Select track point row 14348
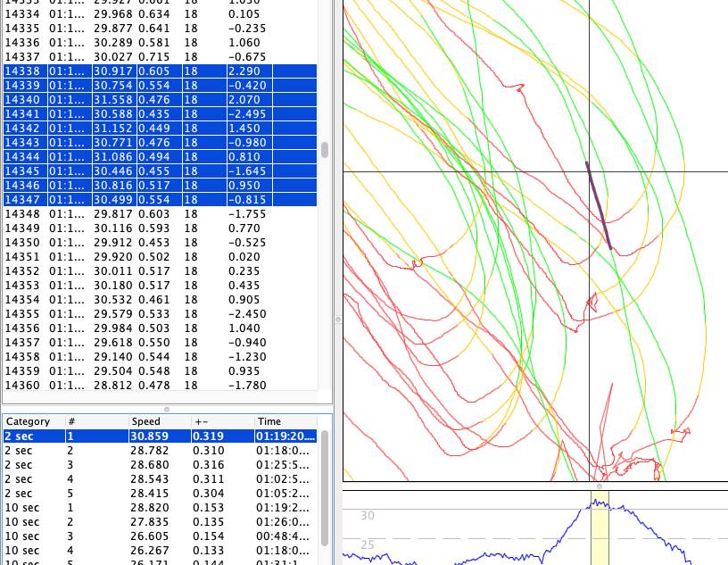The height and width of the screenshot is (565, 728). (161, 214)
